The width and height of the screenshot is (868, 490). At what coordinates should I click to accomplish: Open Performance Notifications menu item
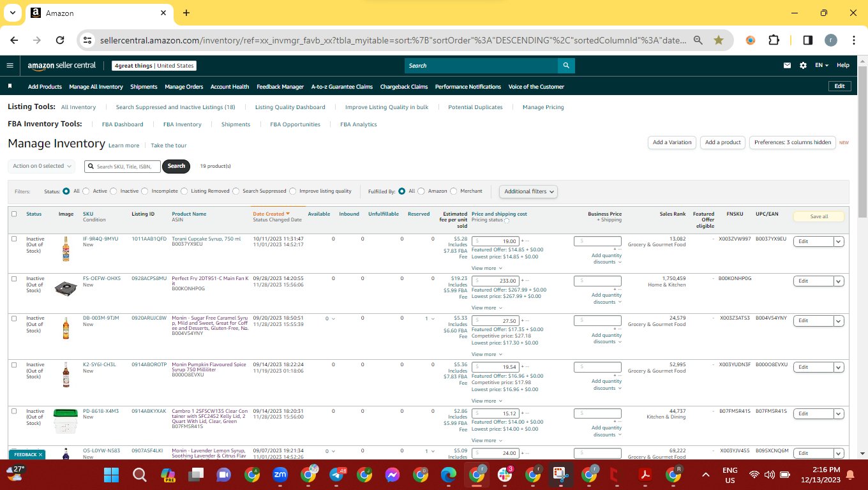point(468,87)
